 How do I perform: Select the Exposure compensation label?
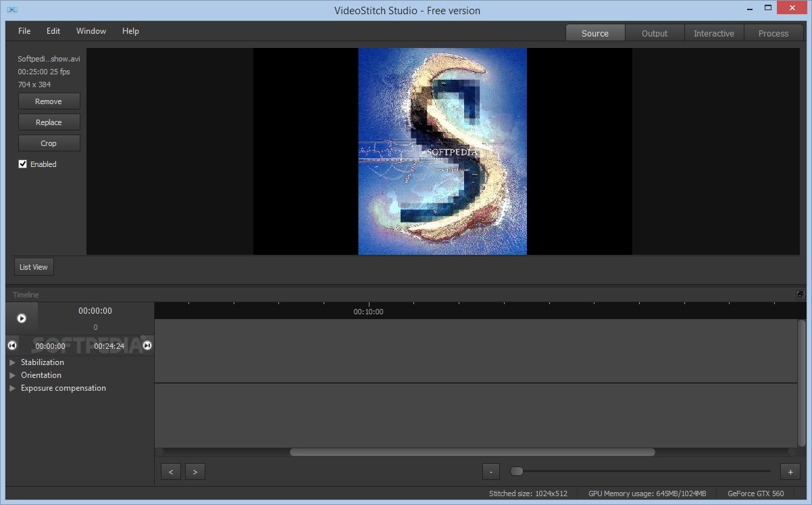click(x=64, y=388)
